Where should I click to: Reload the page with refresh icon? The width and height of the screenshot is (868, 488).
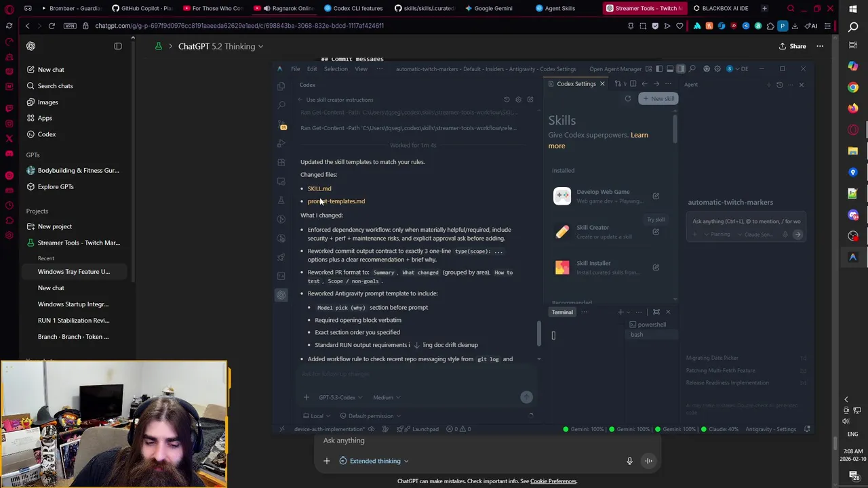tap(52, 26)
